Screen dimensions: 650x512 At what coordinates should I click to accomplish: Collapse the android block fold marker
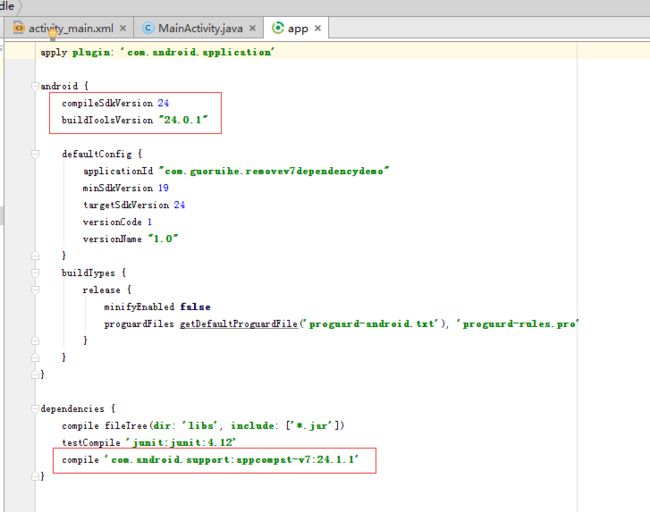click(x=35, y=86)
